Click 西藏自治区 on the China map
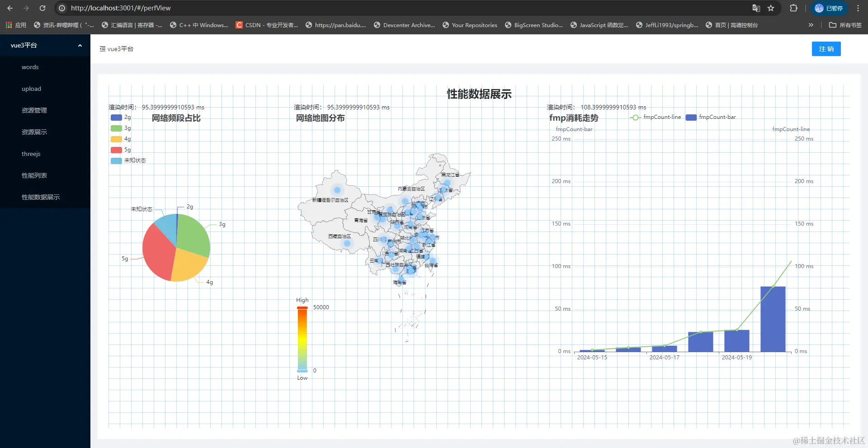The width and height of the screenshot is (868, 448). pyautogui.click(x=340, y=236)
